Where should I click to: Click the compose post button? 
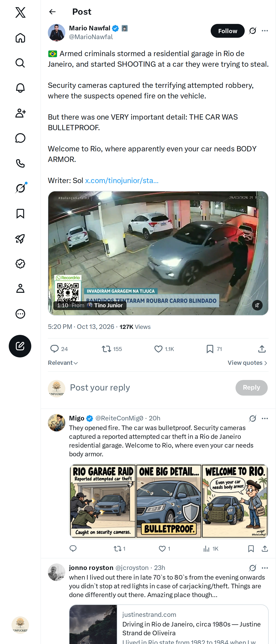click(x=20, y=346)
